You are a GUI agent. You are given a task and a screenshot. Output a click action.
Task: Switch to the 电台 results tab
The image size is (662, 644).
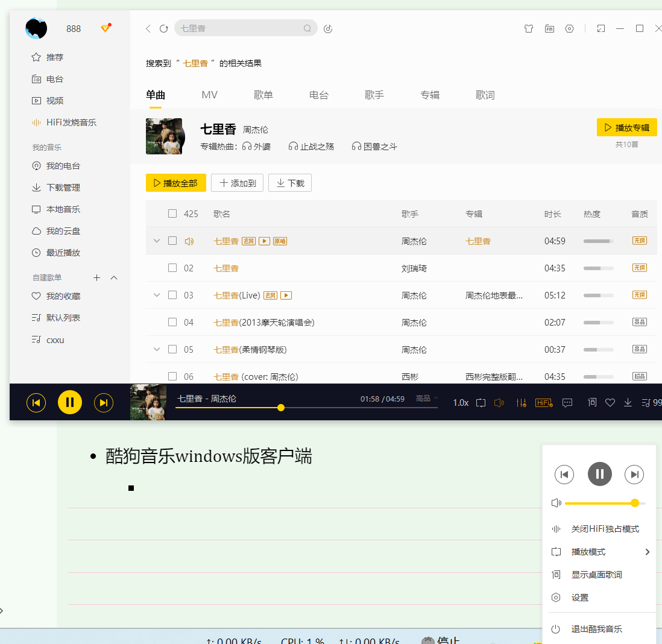coord(319,95)
